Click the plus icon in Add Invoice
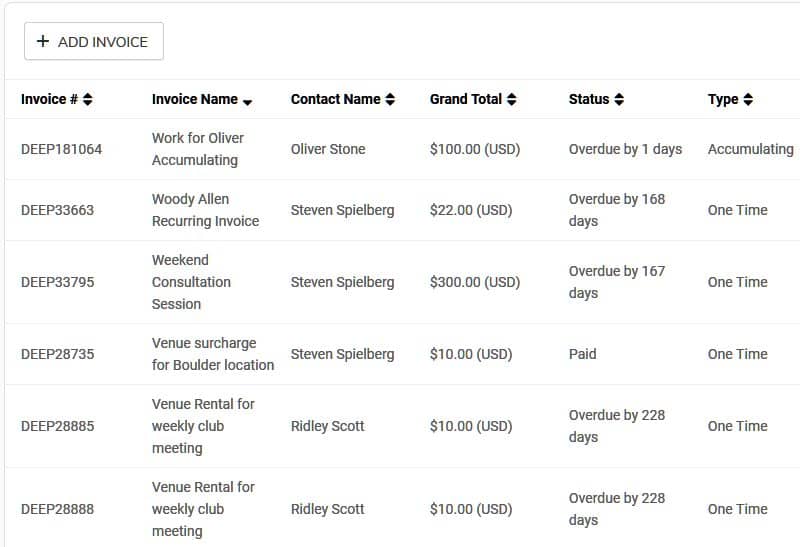 click(43, 41)
